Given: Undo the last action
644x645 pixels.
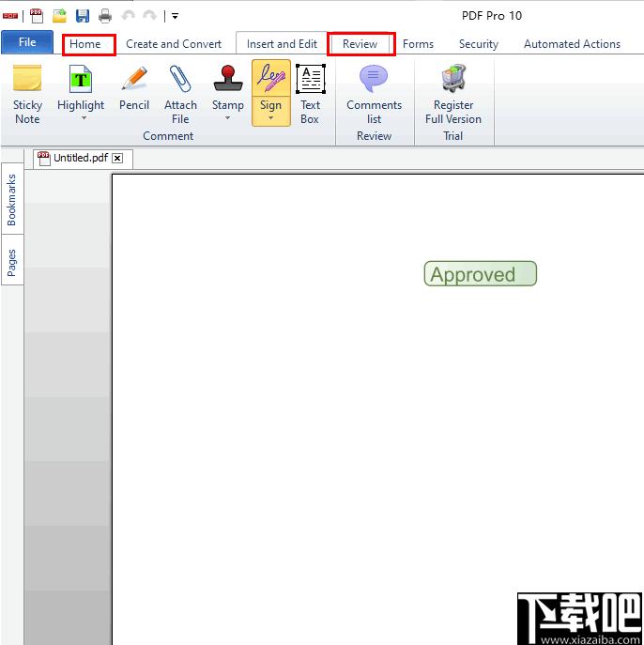Looking at the screenshot, I should click(128, 16).
